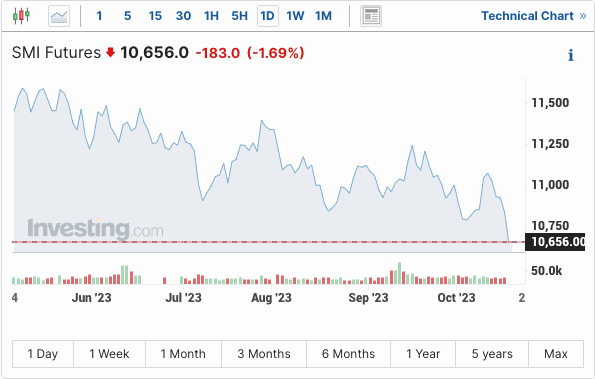Viewport: 595px width, 379px height.
Task: Click the Aug '23 date label
Action: coord(271,298)
